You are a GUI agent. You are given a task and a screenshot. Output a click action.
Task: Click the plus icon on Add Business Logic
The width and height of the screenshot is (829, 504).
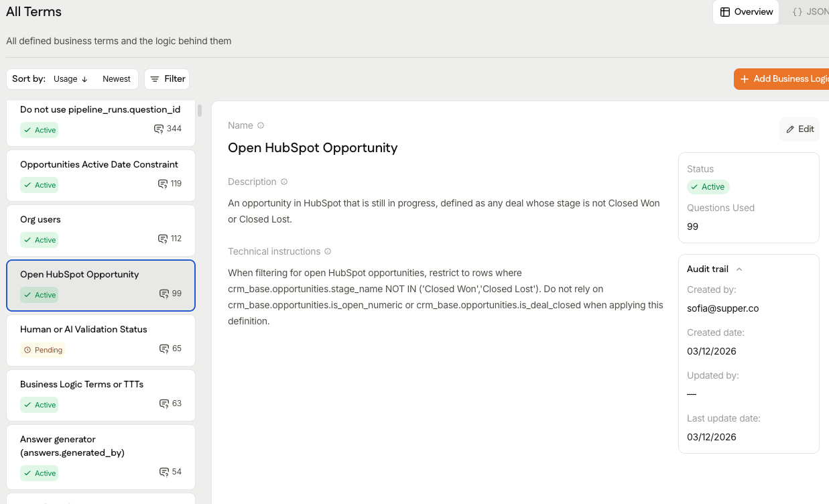[745, 79]
